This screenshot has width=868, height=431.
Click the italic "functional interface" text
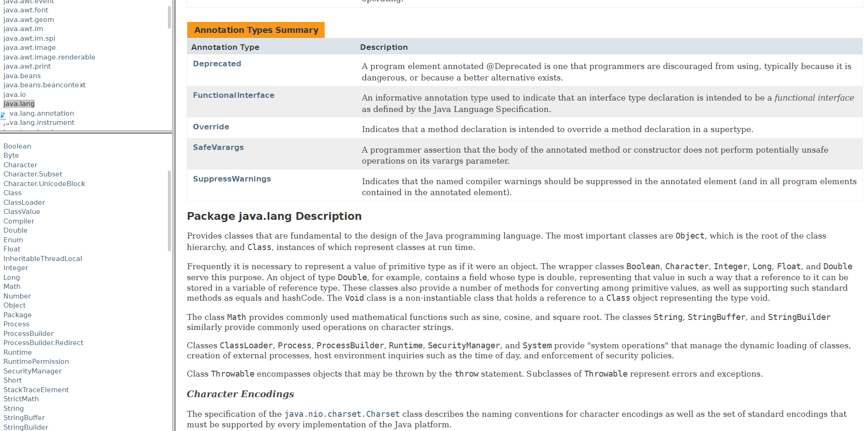(x=814, y=98)
